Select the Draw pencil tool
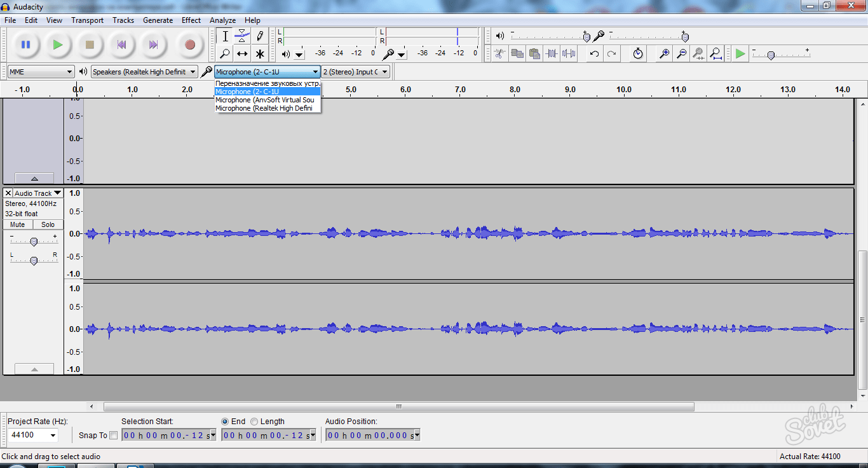The height and width of the screenshot is (468, 868). 259,36
